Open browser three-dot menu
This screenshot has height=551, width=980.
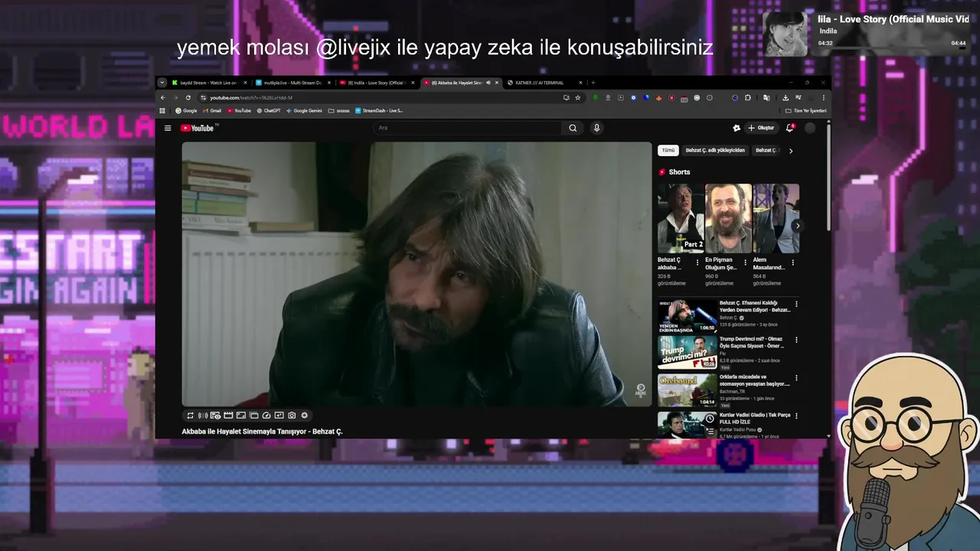[824, 98]
